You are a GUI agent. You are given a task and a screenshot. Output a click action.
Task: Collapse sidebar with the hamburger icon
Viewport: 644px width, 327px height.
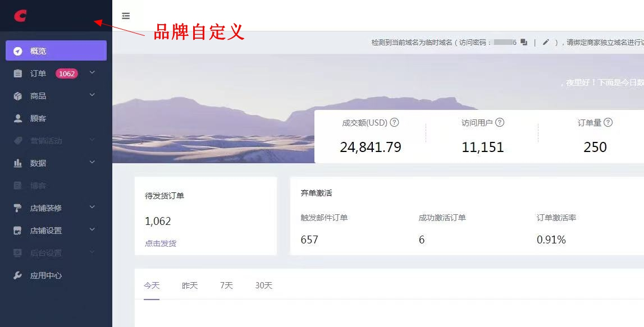(x=126, y=16)
